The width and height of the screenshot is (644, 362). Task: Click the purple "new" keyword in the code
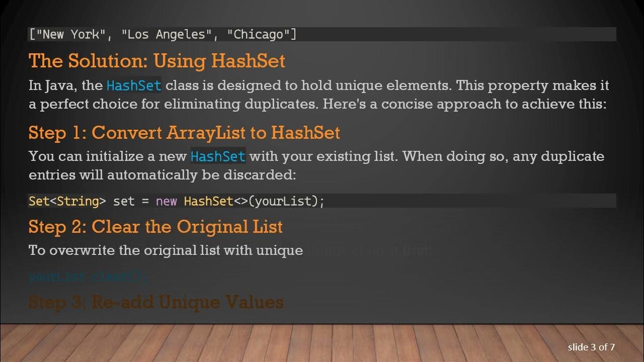click(166, 201)
